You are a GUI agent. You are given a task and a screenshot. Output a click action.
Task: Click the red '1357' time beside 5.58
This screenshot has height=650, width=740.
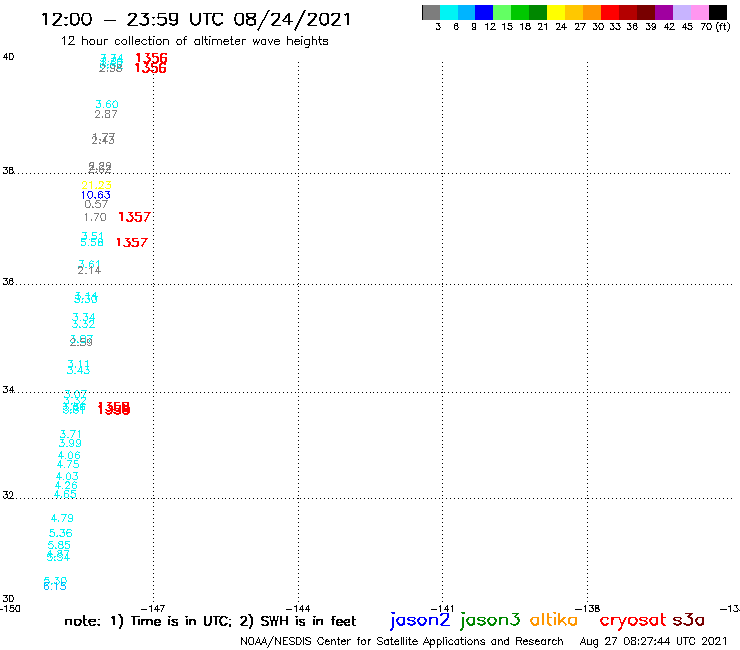[132, 243]
